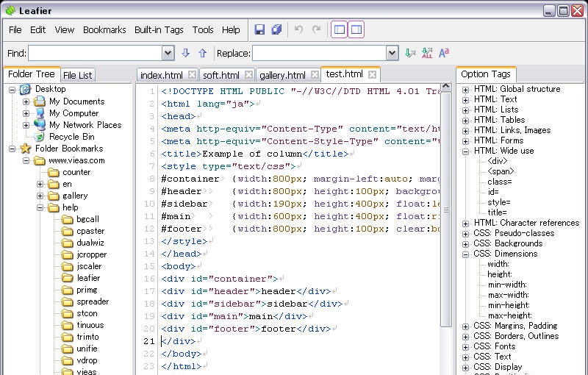Expand the gallery folder in tree
588x375 pixels.
[x=40, y=196]
